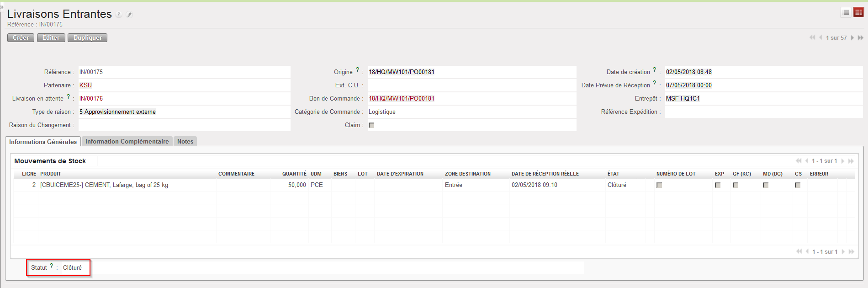
Task: Open the Notes tab
Action: coord(185,141)
